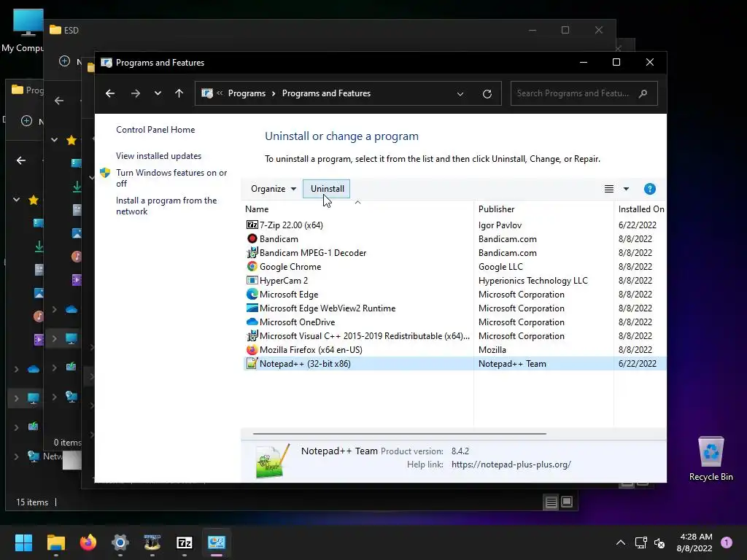The height and width of the screenshot is (560, 747).
Task: Click the Control Panel taskbar icon
Action: pyautogui.click(x=216, y=542)
